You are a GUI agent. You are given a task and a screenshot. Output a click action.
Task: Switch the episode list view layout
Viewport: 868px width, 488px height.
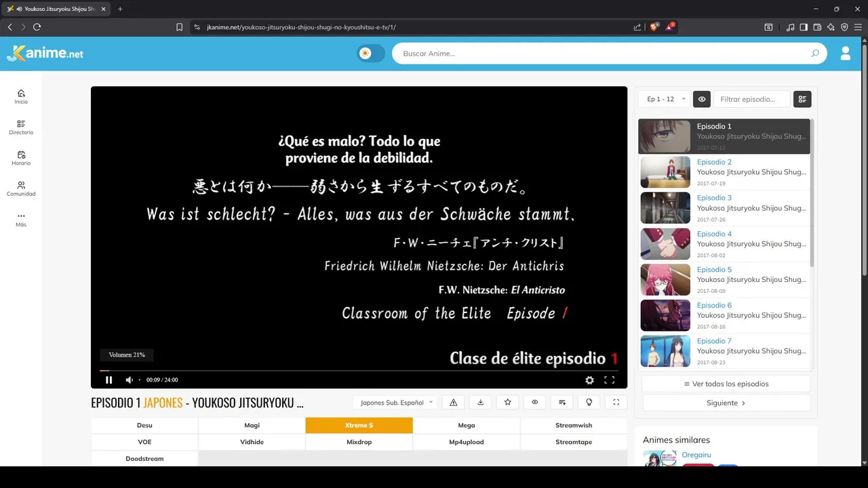[x=802, y=99]
